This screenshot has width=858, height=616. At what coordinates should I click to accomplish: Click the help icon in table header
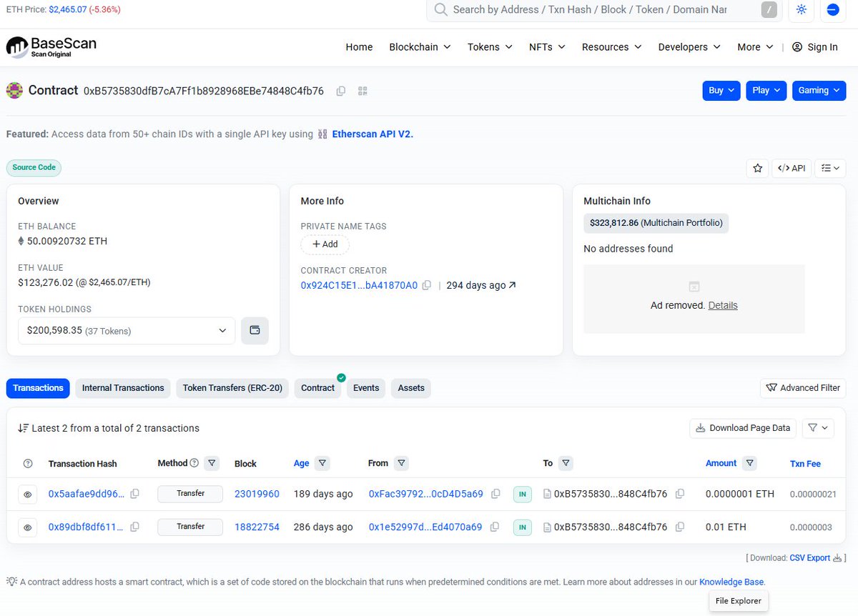[28, 464]
